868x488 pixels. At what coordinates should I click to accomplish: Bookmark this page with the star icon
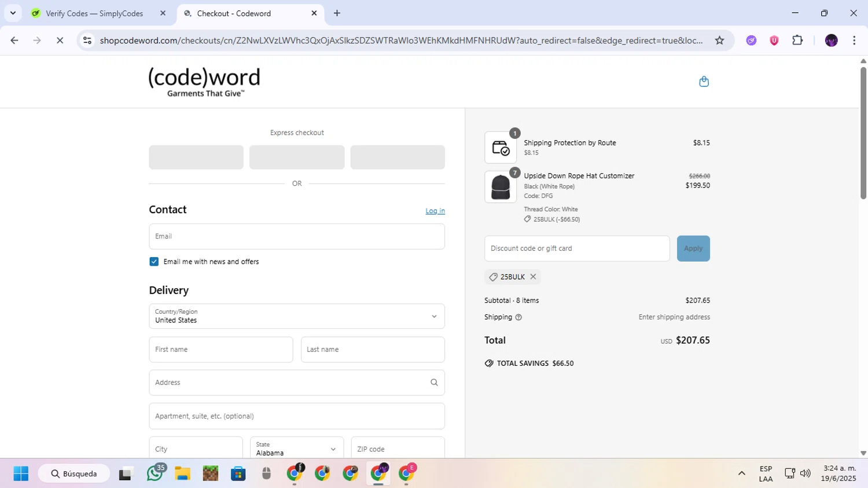coord(719,41)
